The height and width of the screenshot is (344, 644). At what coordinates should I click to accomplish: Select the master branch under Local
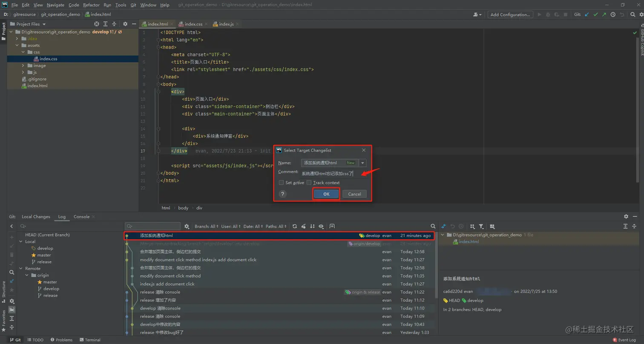(44, 255)
